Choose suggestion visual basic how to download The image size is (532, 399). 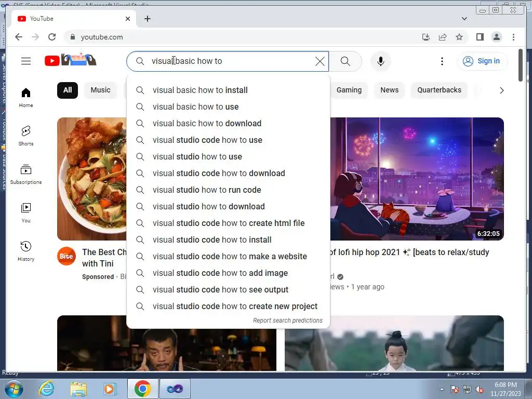[228, 124]
